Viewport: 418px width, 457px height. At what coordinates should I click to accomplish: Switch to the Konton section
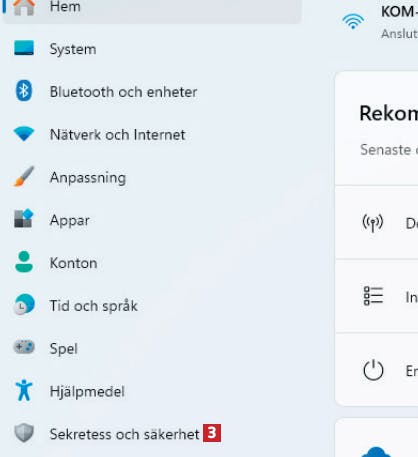click(74, 263)
